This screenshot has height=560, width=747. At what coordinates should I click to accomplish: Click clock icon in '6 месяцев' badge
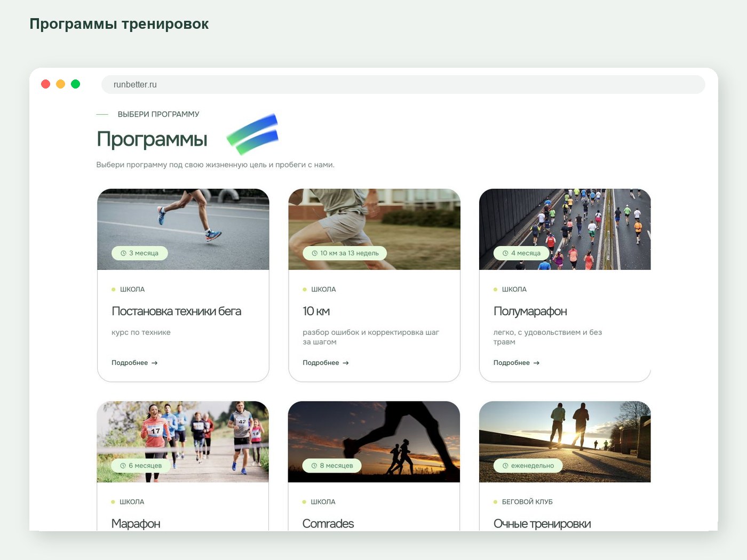123,466
